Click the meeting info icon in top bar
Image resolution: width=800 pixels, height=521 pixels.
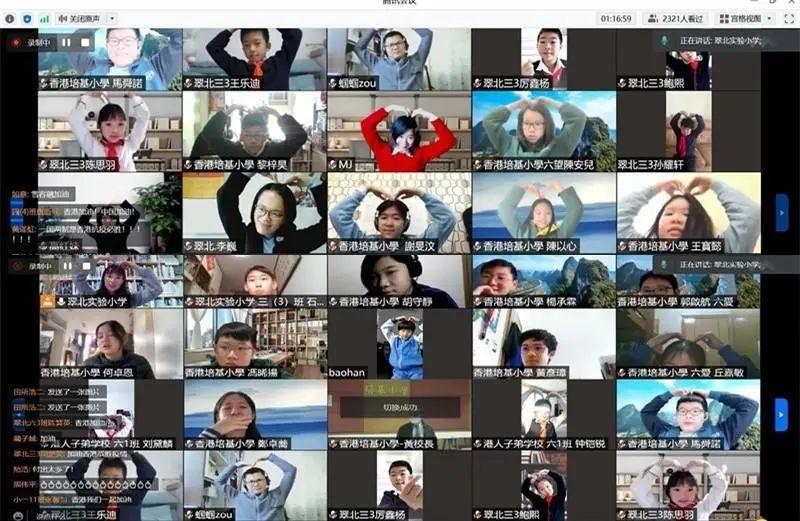pos(12,18)
